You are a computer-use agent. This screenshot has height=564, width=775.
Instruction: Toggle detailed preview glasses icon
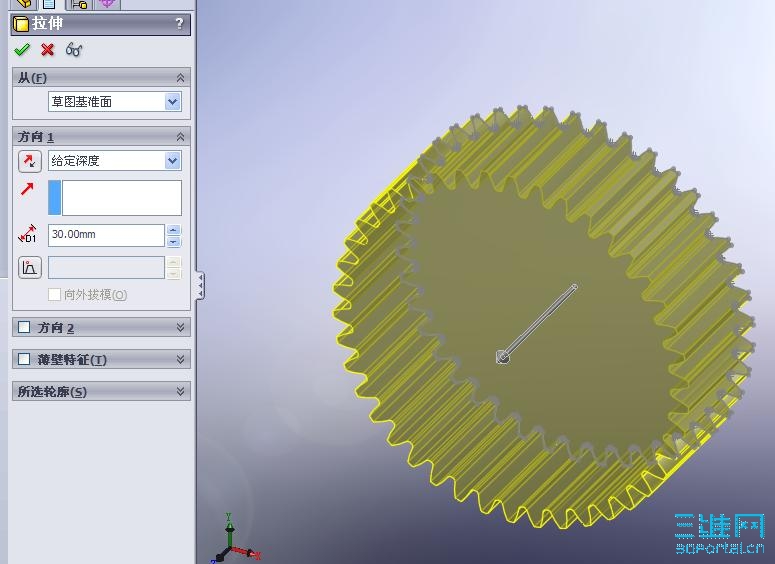click(x=74, y=49)
